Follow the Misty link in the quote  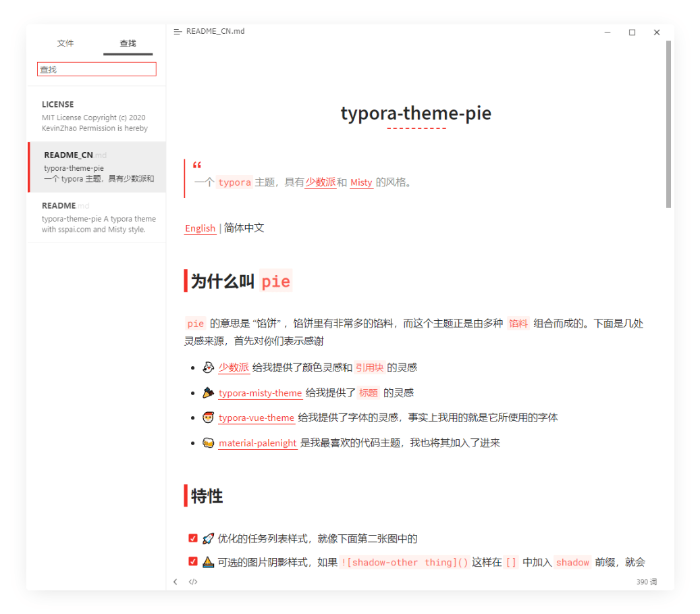click(361, 182)
